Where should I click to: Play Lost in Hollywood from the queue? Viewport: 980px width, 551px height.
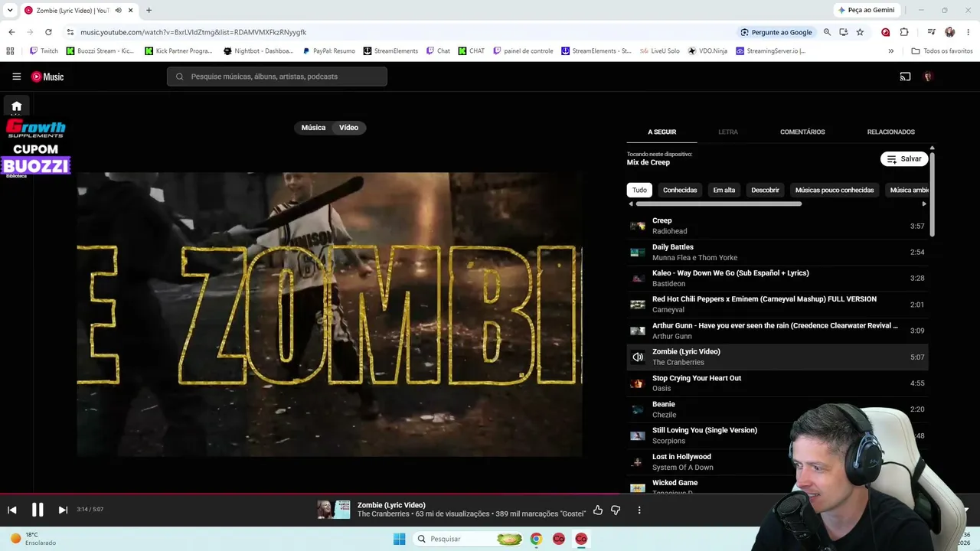(x=777, y=462)
